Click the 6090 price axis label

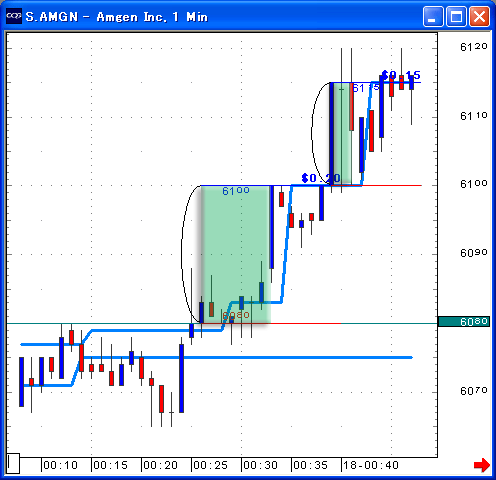474,253
